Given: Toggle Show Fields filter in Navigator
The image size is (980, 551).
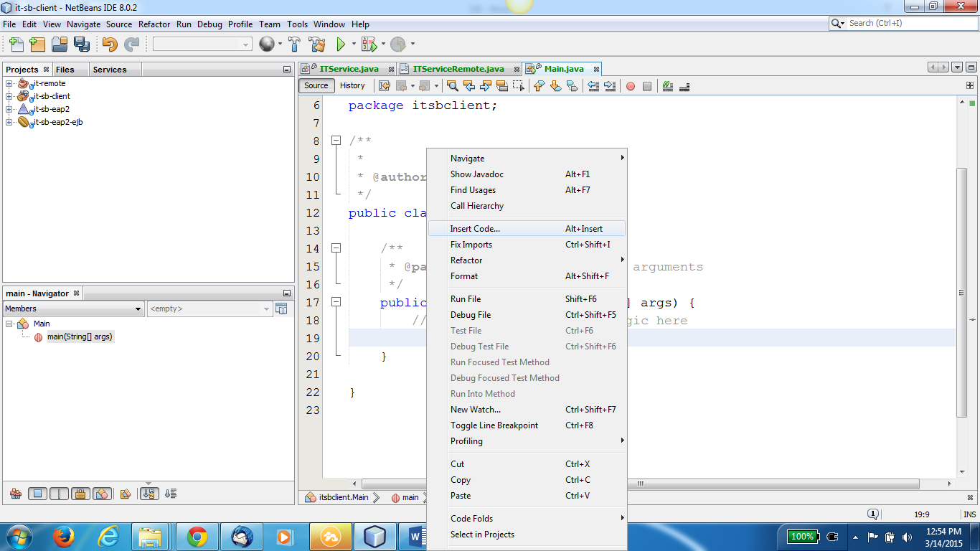Looking at the screenshot, I should tap(38, 494).
